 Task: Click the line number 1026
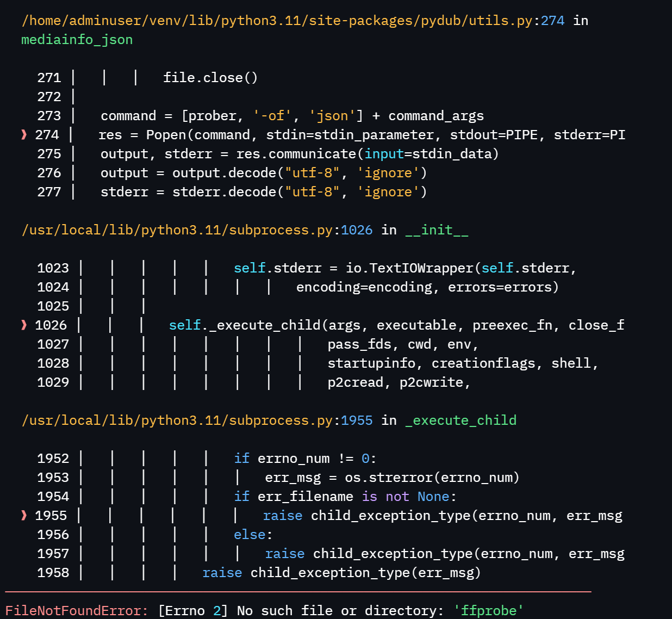[51, 325]
